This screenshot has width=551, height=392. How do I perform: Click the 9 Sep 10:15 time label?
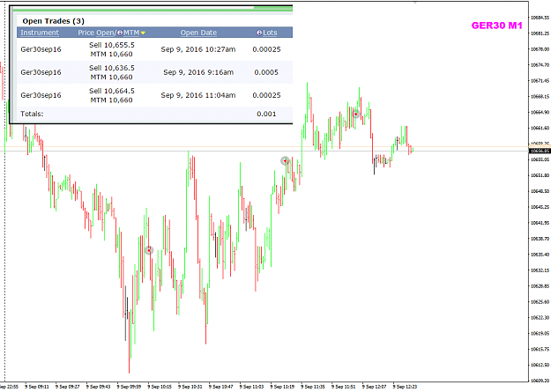coord(160,387)
